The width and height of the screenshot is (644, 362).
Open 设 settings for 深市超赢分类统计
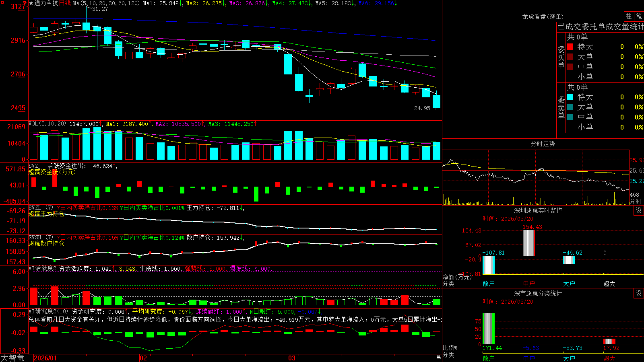coord(639,293)
